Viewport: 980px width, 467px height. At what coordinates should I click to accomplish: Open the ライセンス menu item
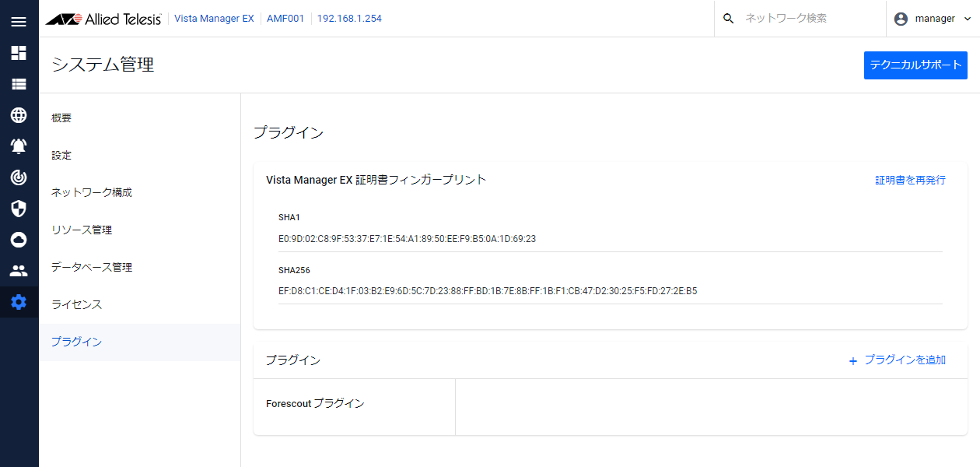[140, 305]
